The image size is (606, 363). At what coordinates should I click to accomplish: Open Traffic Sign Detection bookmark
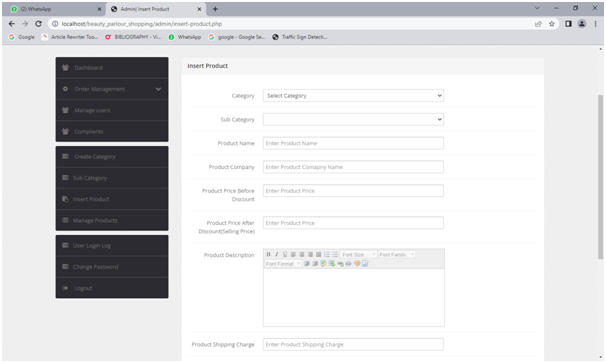(300, 37)
